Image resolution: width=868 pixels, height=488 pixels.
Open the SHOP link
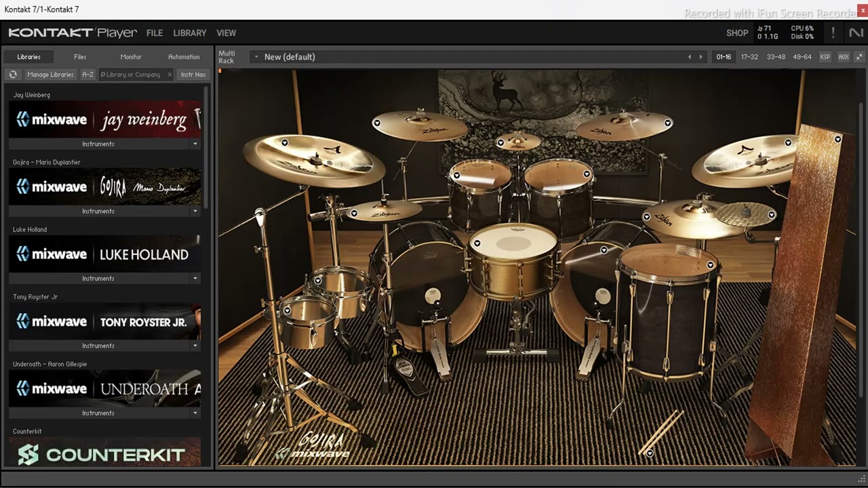click(737, 33)
